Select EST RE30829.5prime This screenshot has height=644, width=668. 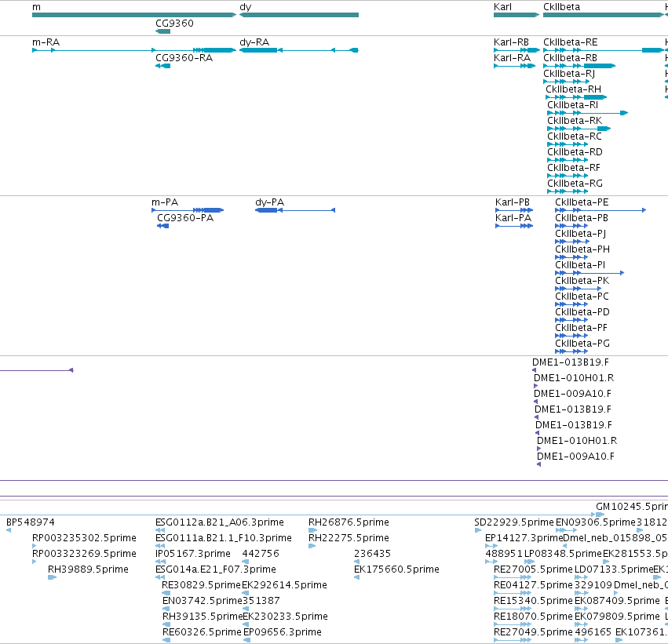(202, 585)
